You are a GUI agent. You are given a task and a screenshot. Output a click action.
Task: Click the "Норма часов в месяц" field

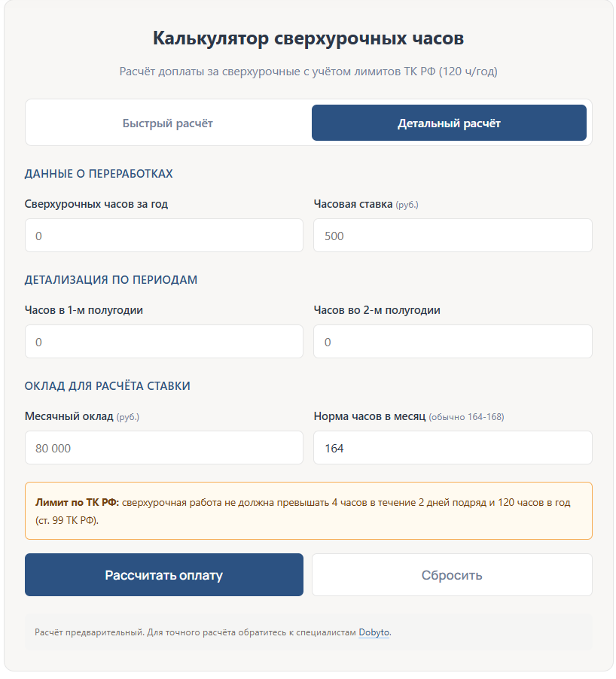tap(452, 447)
